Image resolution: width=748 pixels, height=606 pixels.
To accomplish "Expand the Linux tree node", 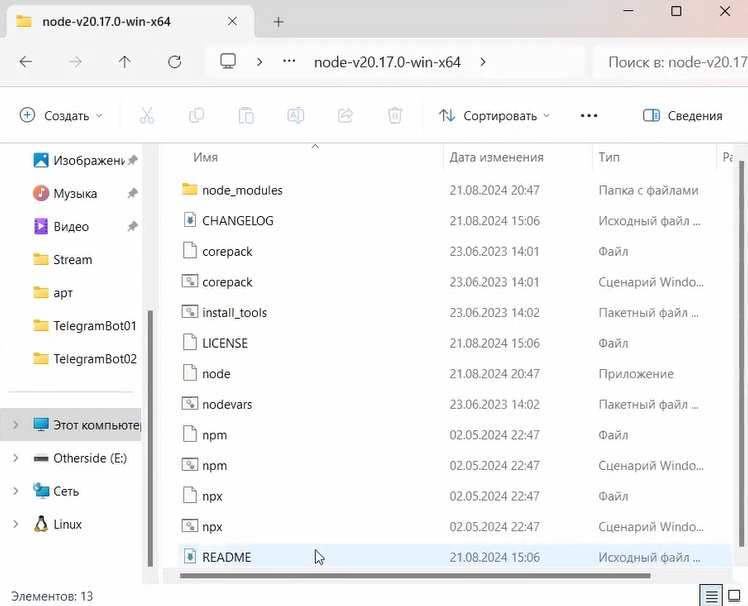I will tap(15, 524).
